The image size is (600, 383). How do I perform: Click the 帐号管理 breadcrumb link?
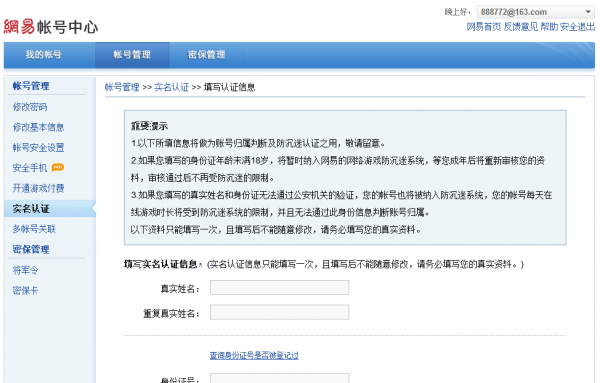122,87
